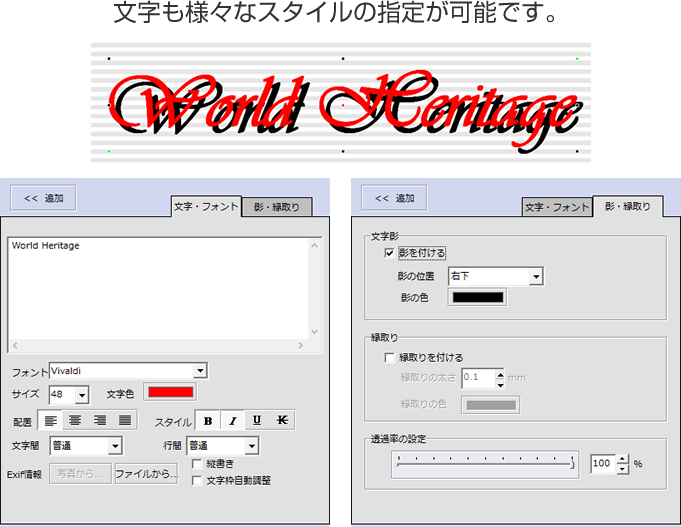The image size is (681, 527).
Task: Apply italic style to the text
Action: 232,421
